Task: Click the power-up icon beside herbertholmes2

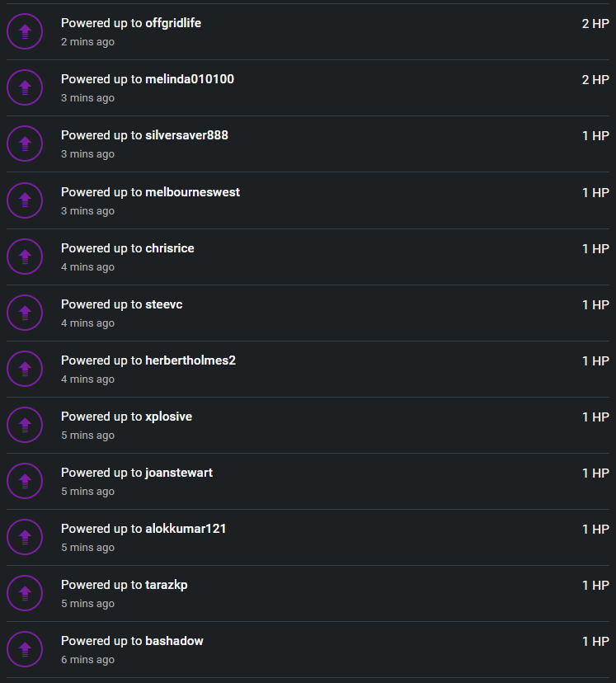Action: pos(25,369)
